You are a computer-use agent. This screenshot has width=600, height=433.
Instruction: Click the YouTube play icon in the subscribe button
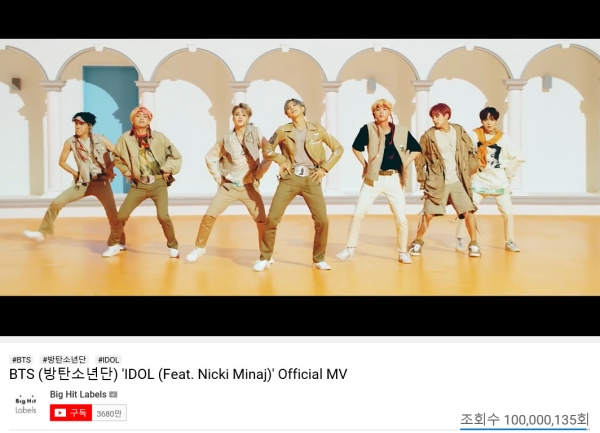coord(60,413)
